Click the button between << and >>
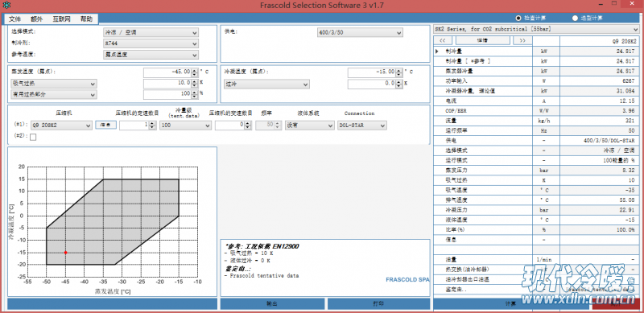Screen dimensions: 644x313 [482, 40]
